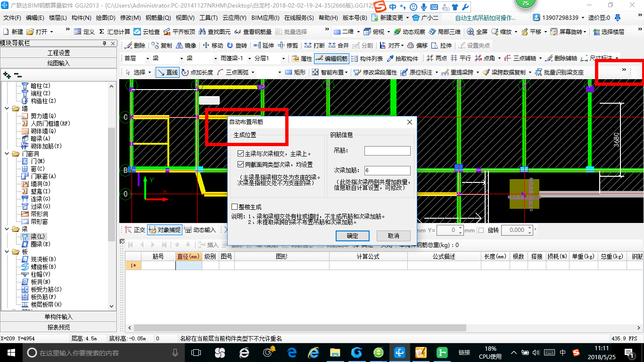
Task: Expand the 俯视 view dropdown arrow
Action: (x=388, y=32)
